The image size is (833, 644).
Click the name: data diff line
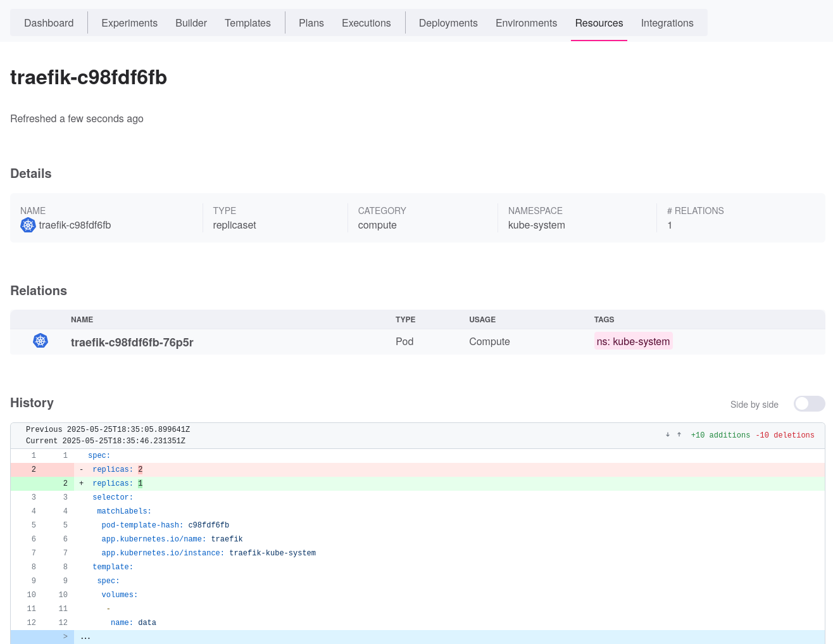[x=418, y=622]
